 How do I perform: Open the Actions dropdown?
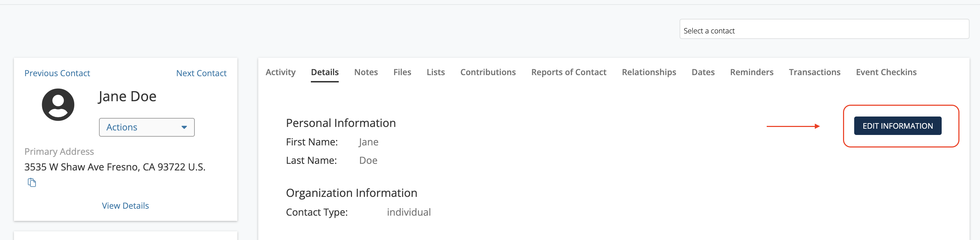click(147, 127)
